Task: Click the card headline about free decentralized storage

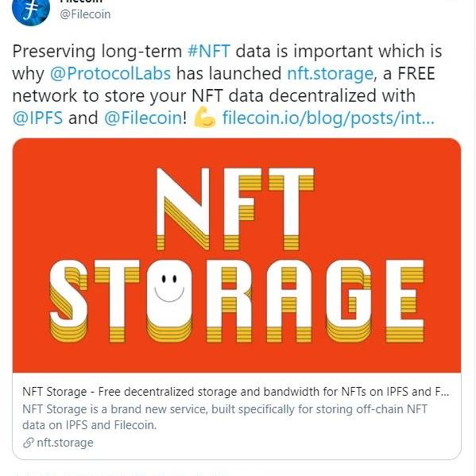Action: click(235, 392)
